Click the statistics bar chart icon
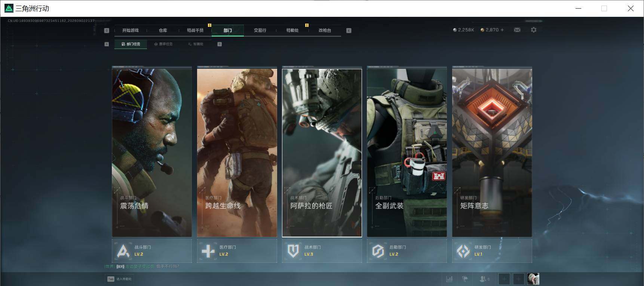This screenshot has width=644, height=286. [449, 279]
